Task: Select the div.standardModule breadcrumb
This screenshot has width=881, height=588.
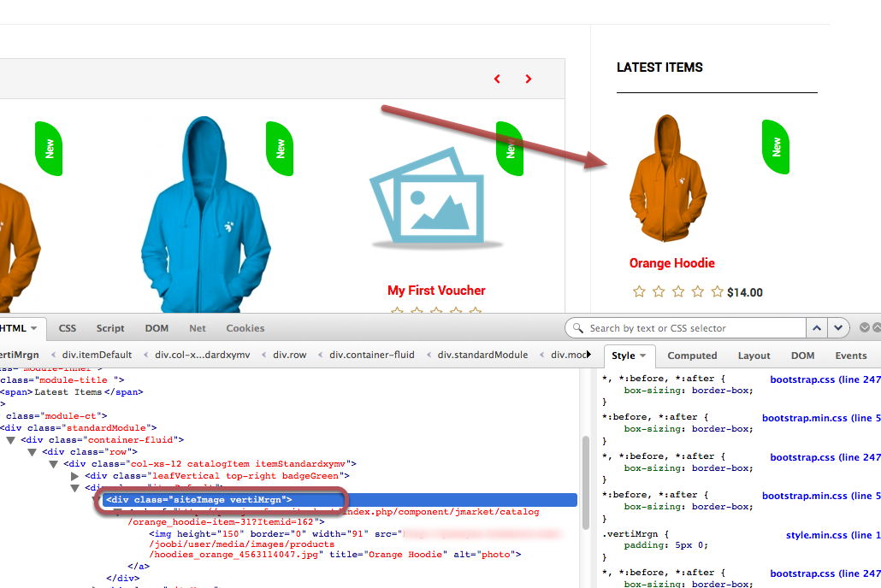Action: click(482, 355)
